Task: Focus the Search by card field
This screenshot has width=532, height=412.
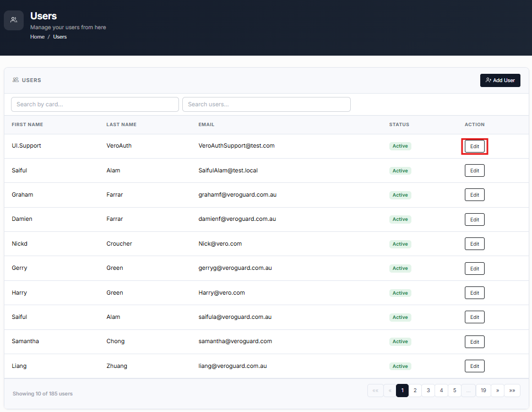Action: point(95,104)
